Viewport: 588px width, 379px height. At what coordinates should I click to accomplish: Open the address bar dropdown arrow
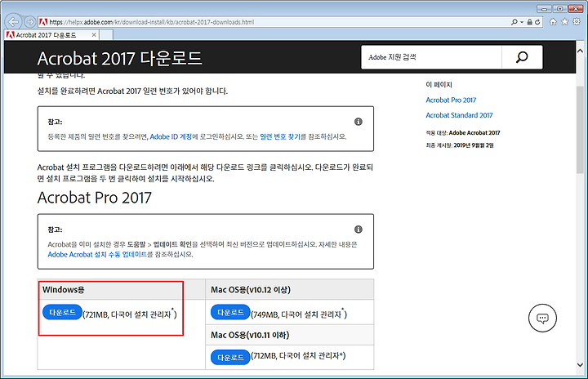(x=522, y=23)
